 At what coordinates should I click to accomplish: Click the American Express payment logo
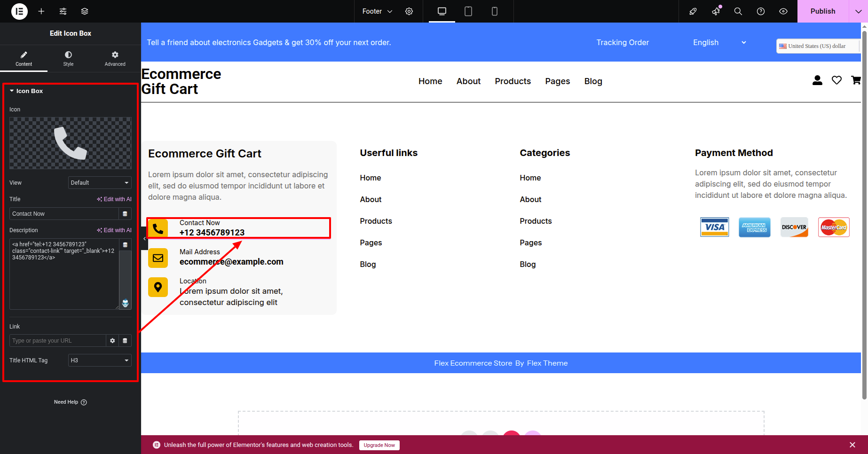coord(754,227)
